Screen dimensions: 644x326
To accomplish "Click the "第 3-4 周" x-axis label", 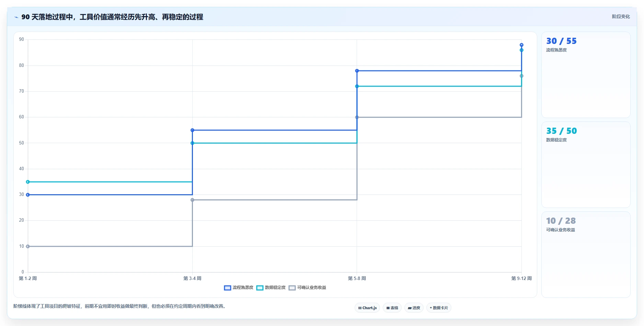I will pyautogui.click(x=192, y=278).
